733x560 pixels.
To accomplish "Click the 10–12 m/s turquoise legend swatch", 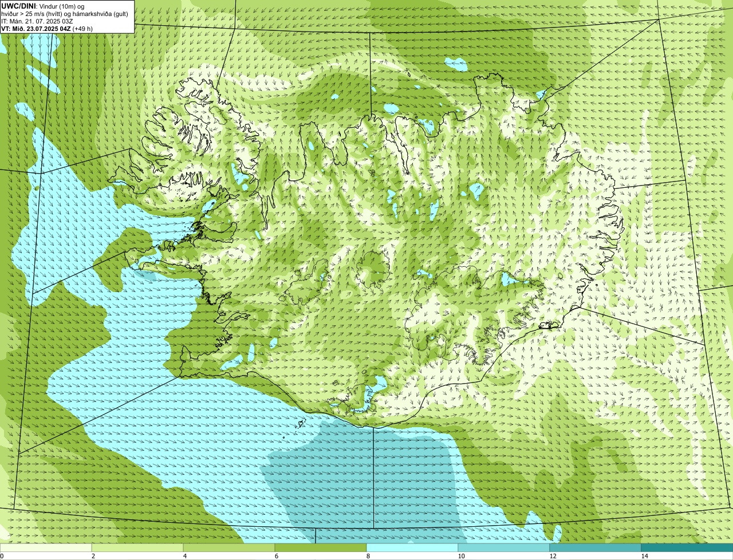I will coord(504,547).
